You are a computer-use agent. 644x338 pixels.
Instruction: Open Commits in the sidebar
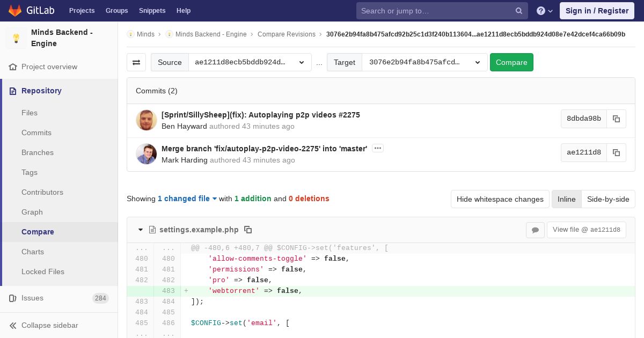pyautogui.click(x=36, y=133)
